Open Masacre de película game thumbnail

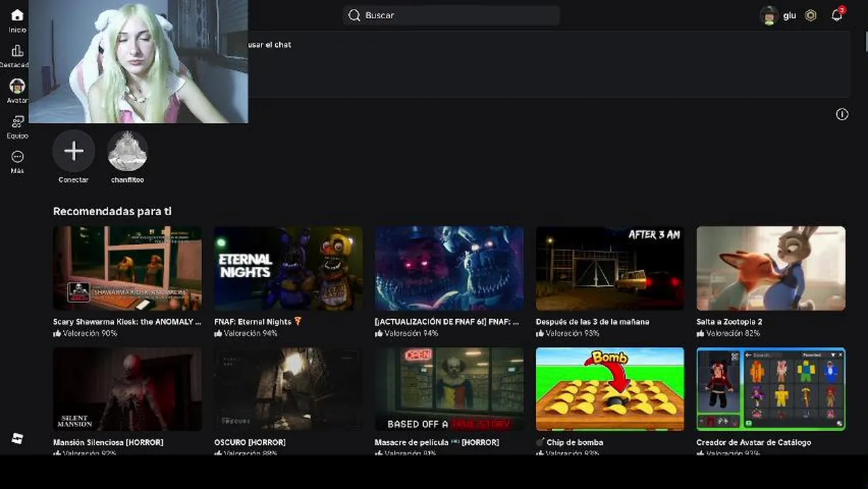pos(449,389)
